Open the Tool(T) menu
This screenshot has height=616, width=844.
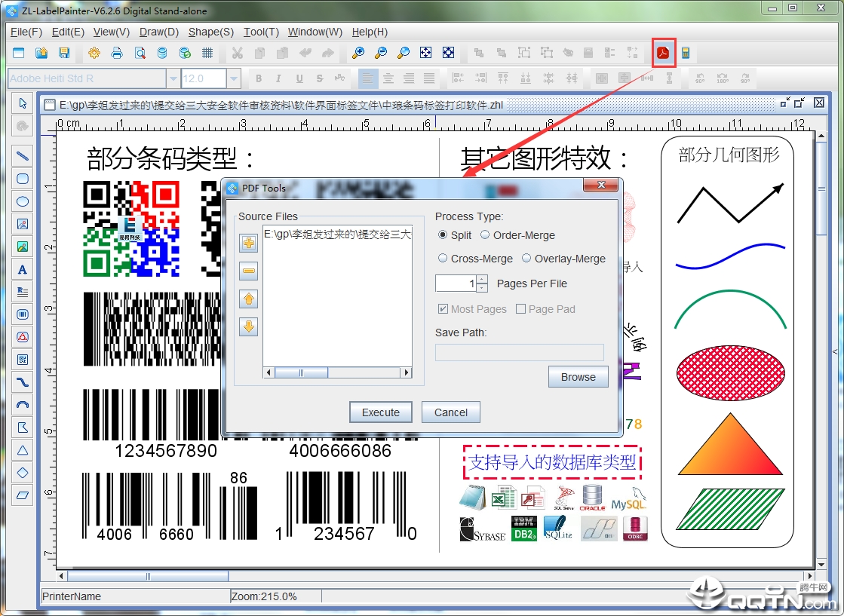(x=261, y=32)
